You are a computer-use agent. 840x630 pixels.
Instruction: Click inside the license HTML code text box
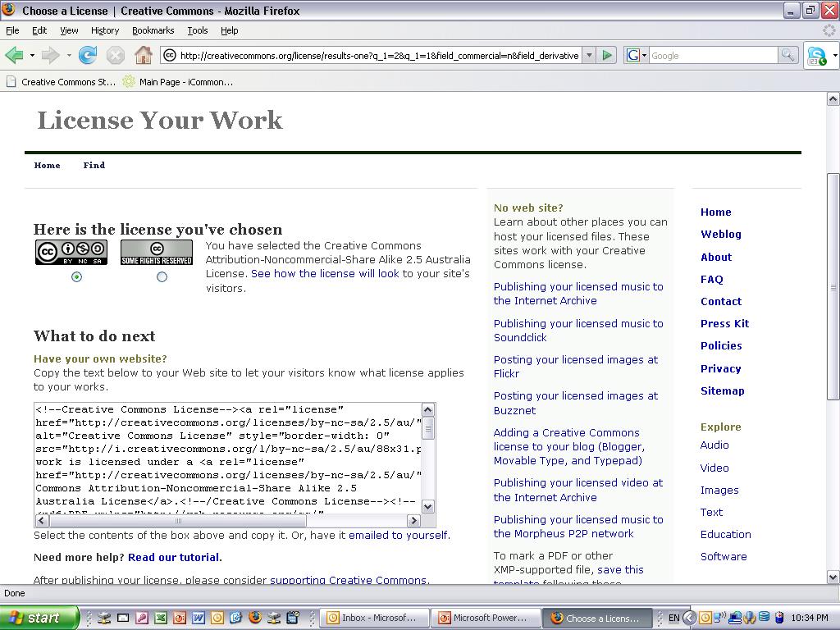click(228, 458)
